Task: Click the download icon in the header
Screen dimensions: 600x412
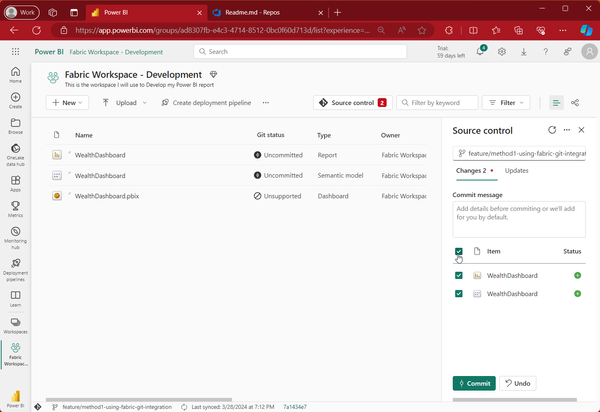Action: point(523,52)
